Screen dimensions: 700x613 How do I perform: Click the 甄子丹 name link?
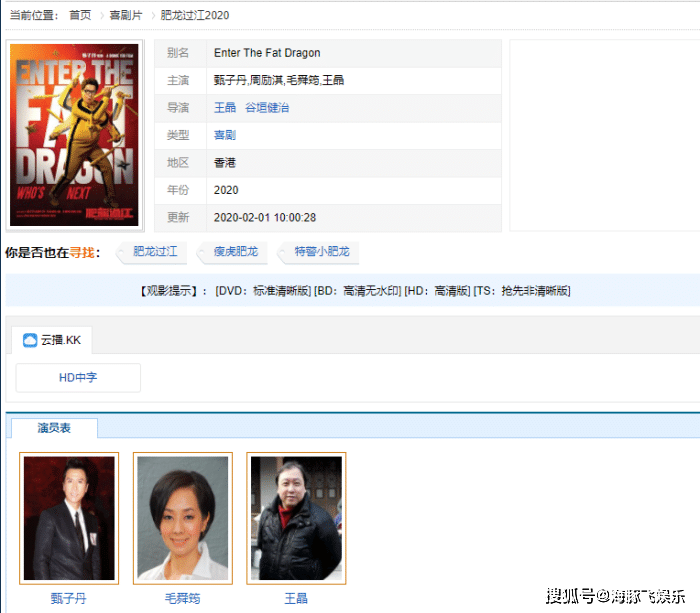68,598
